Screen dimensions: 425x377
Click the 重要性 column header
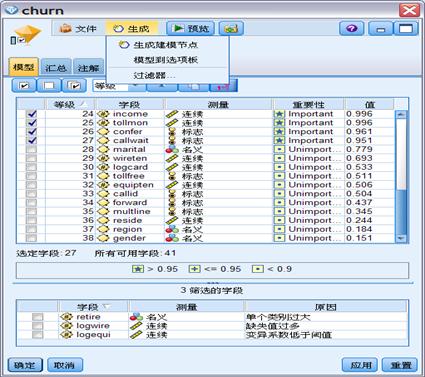(309, 105)
